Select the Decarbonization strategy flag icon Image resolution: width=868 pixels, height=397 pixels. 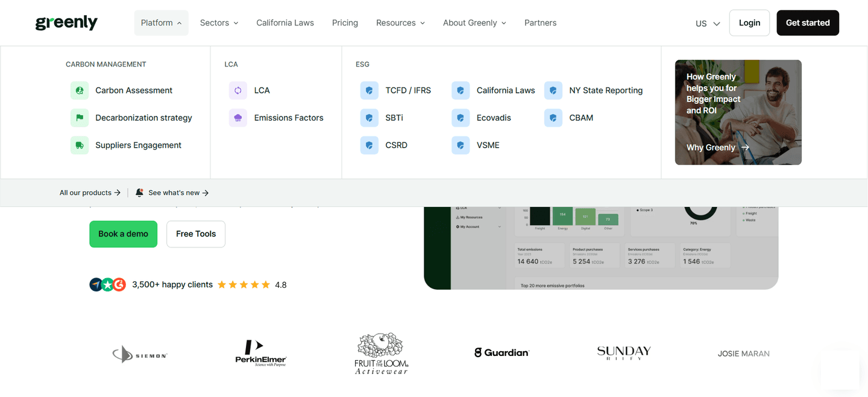[80, 118]
